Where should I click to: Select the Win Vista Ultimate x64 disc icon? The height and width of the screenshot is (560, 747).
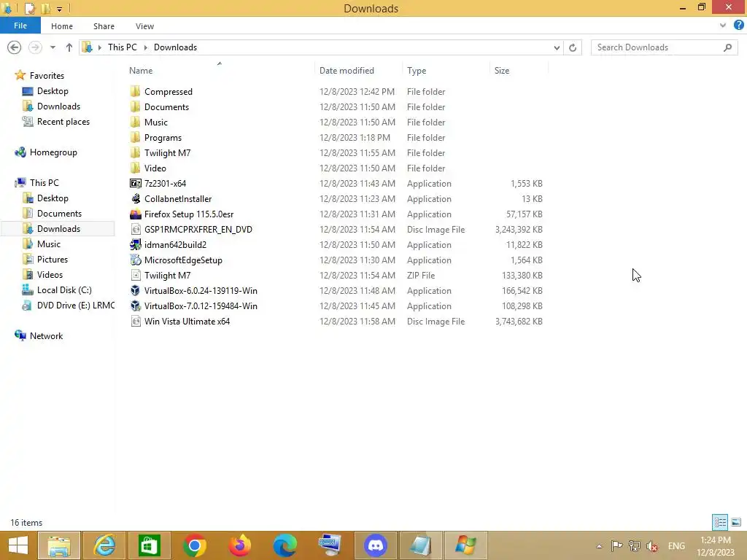point(135,321)
